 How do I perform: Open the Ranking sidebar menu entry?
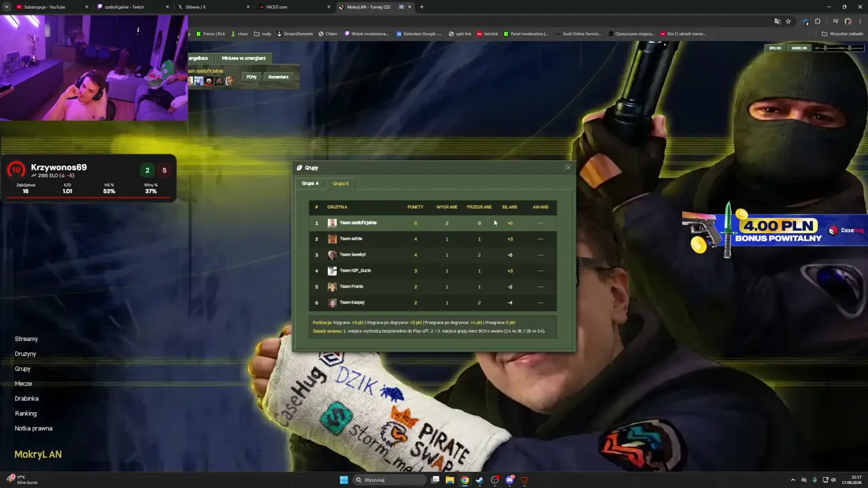pyautogui.click(x=26, y=413)
